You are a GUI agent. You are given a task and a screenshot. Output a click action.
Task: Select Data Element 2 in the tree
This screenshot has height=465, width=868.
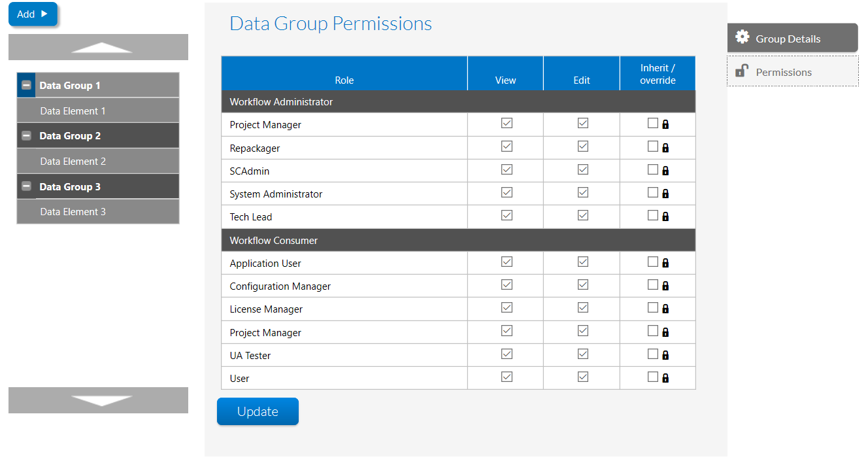(73, 162)
